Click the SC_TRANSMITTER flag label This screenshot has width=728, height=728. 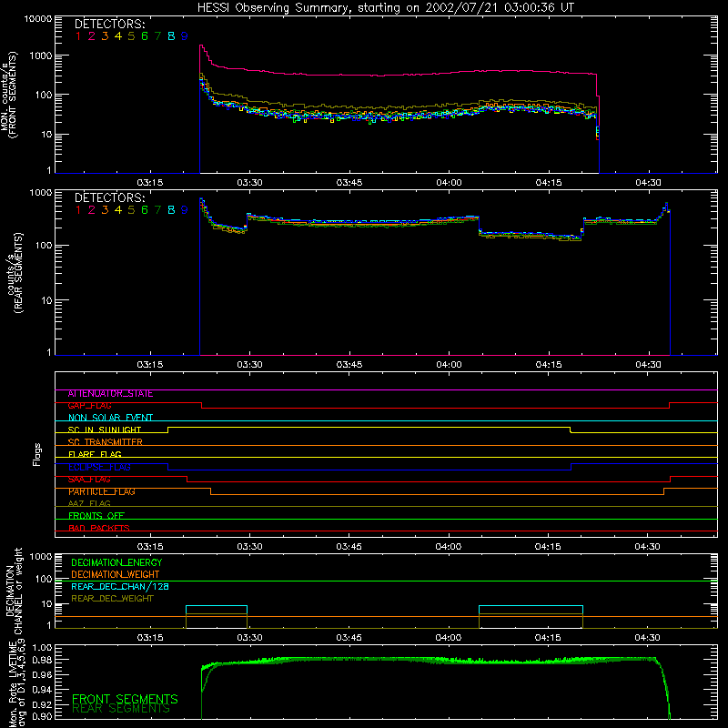pyautogui.click(x=106, y=441)
